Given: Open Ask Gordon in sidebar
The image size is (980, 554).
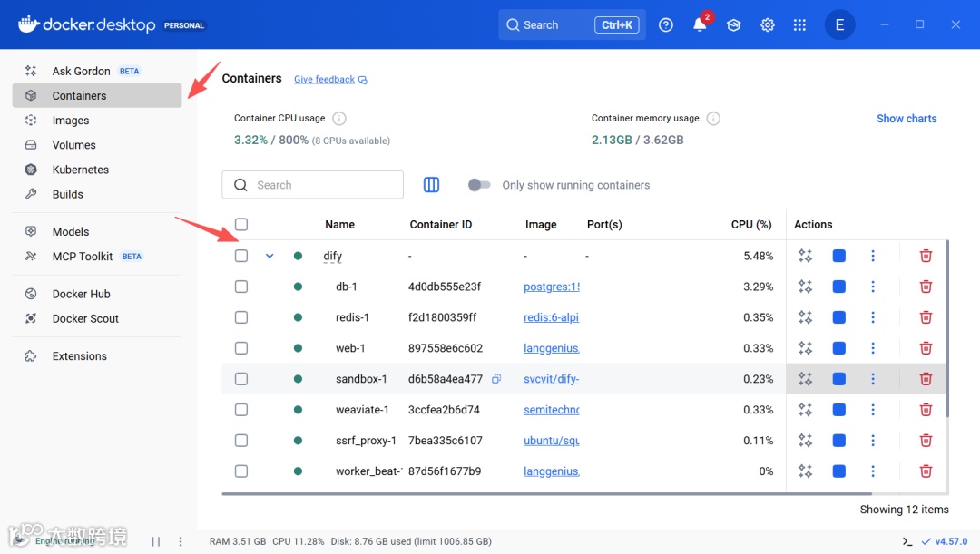Looking at the screenshot, I should pos(97,71).
